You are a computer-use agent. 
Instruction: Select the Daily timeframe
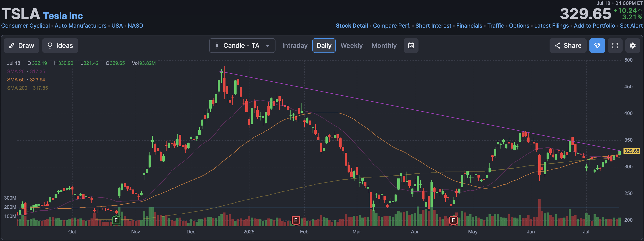[324, 45]
